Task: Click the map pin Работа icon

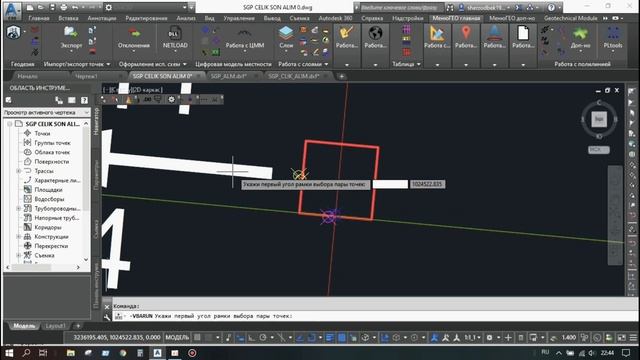Action: (x=466, y=33)
